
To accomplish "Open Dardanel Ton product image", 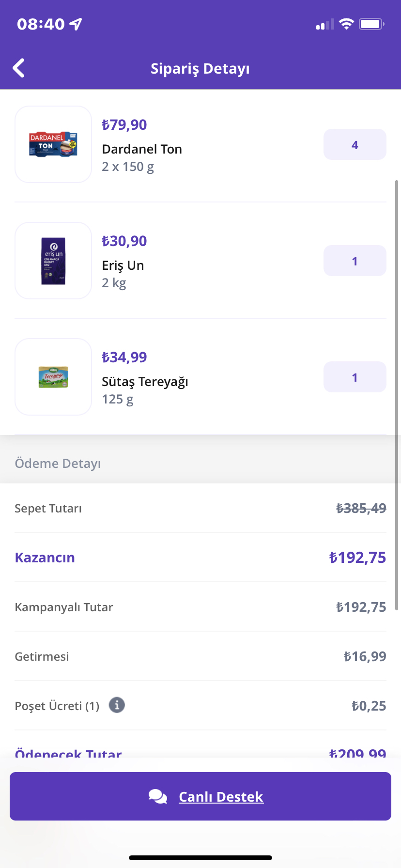I will click(53, 144).
